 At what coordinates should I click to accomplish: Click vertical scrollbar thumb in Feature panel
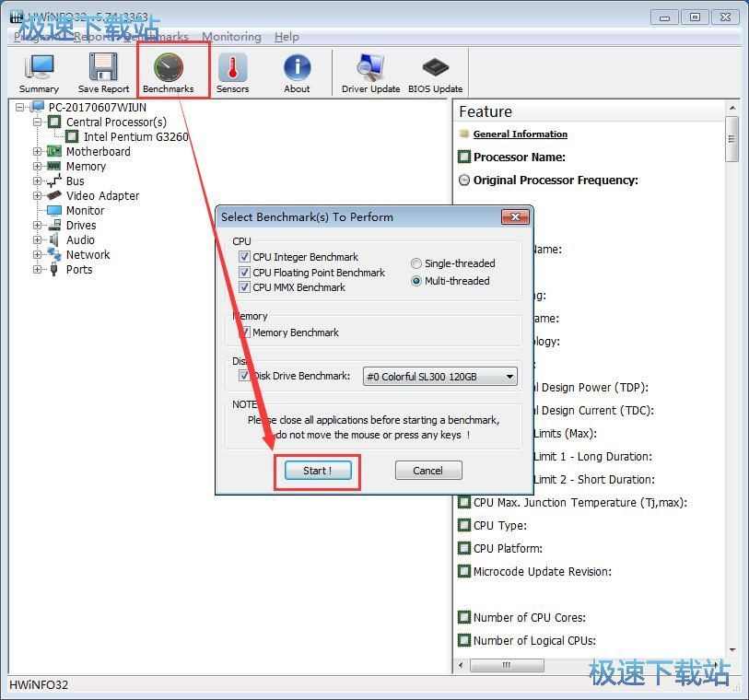coord(731,139)
